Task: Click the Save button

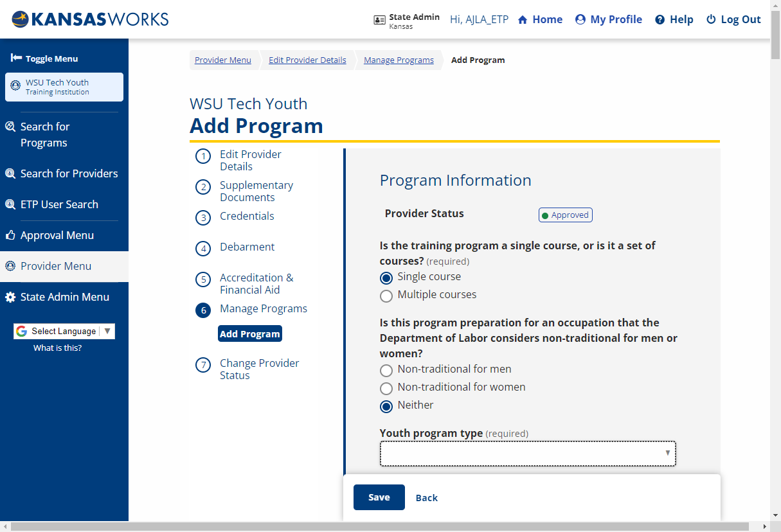Action: pos(379,497)
